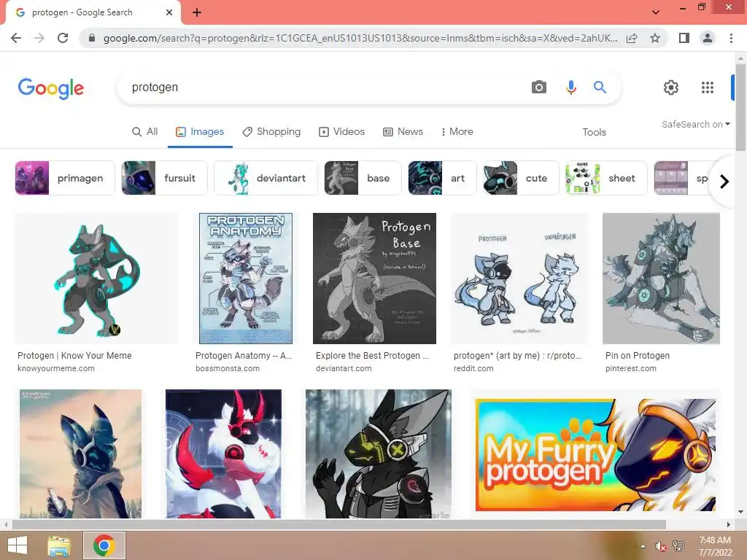Click the vertical scrollbar thumb
This screenshot has height=560, width=747.
(x=741, y=107)
